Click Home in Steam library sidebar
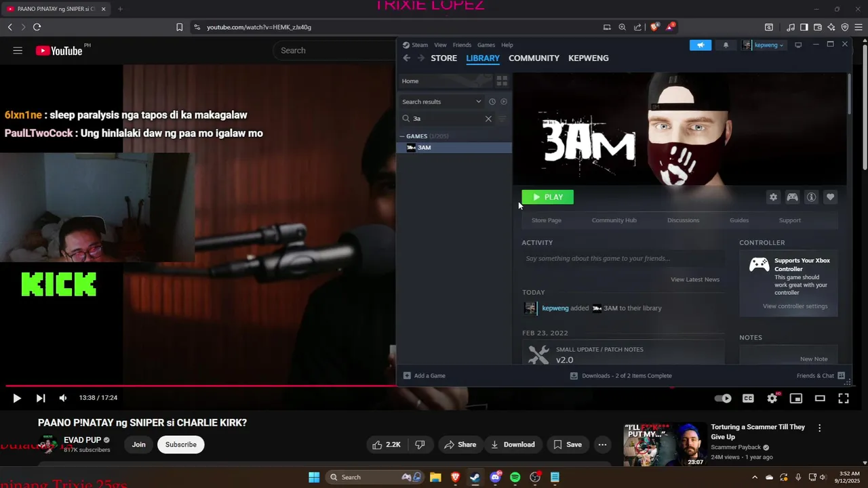The width and height of the screenshot is (868, 488). click(x=445, y=81)
